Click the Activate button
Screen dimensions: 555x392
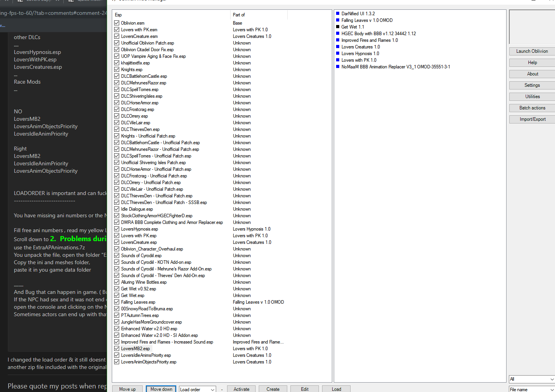click(241, 389)
